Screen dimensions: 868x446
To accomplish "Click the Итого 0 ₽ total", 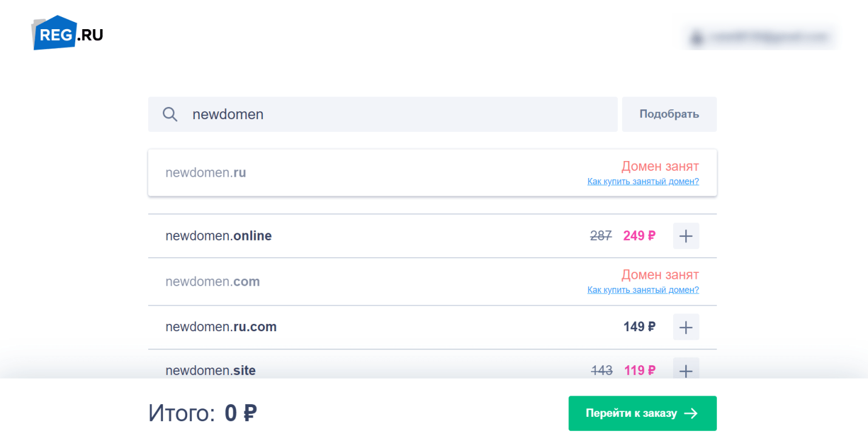I will (202, 413).
